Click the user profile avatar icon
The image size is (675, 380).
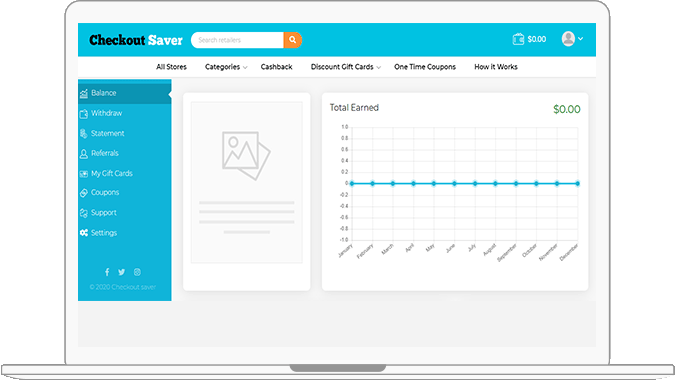click(x=568, y=39)
